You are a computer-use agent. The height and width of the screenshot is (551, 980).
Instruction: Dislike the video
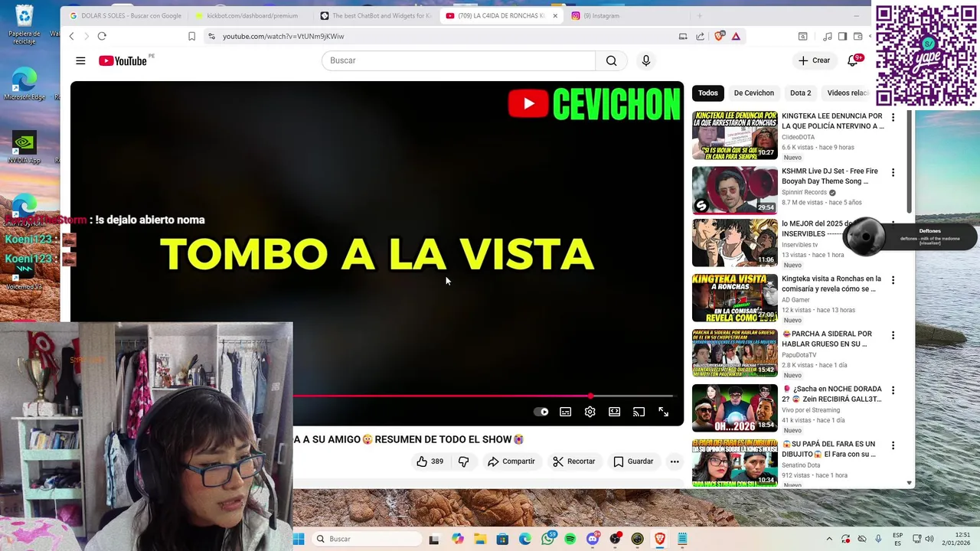tap(463, 461)
